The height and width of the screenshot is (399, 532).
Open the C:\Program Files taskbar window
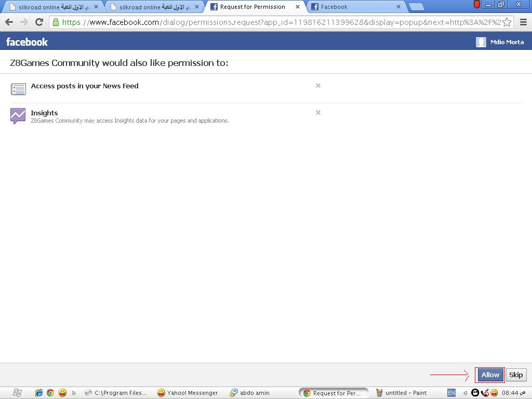[x=115, y=393]
